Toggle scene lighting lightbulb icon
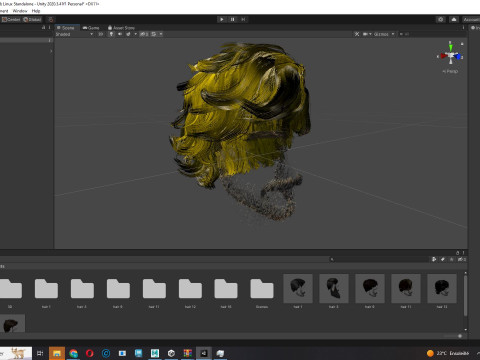This screenshot has width=480, height=360. pyautogui.click(x=111, y=34)
